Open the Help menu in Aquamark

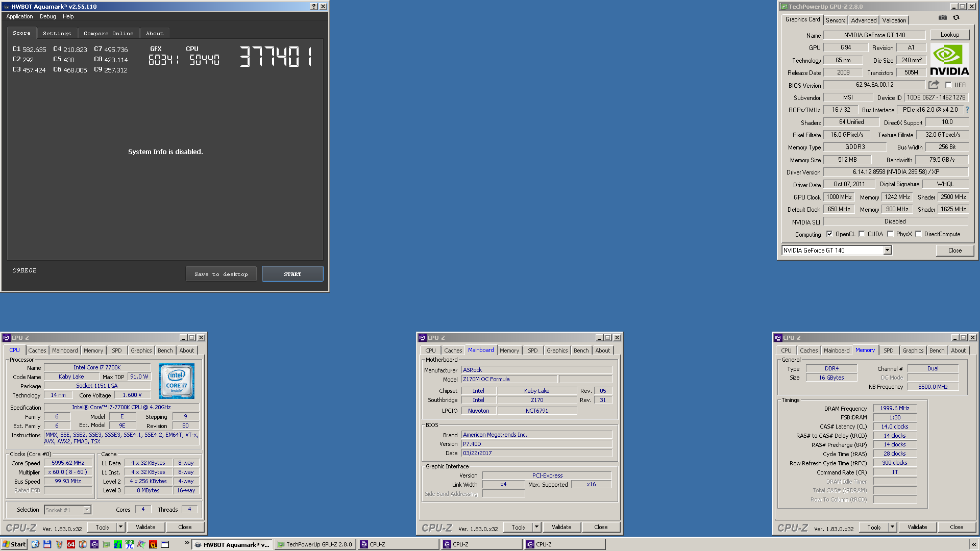[68, 16]
